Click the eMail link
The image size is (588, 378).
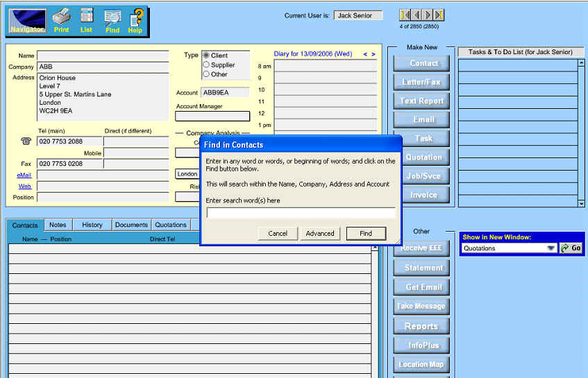[x=24, y=175]
